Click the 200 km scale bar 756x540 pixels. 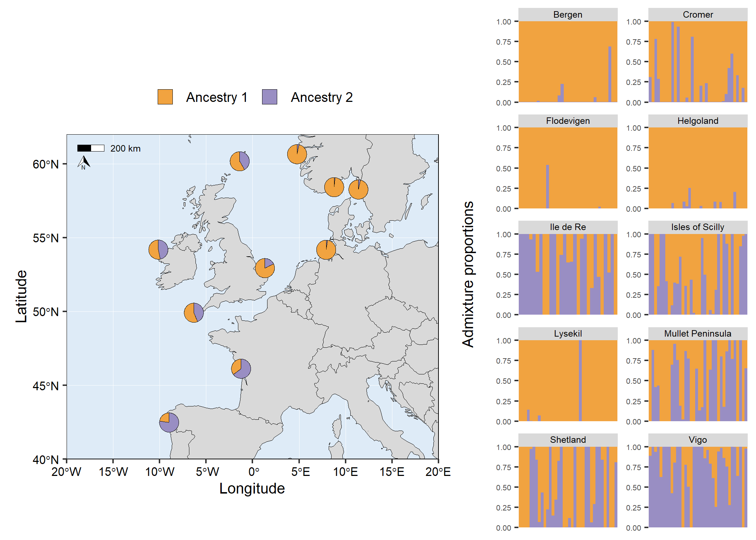click(x=91, y=148)
